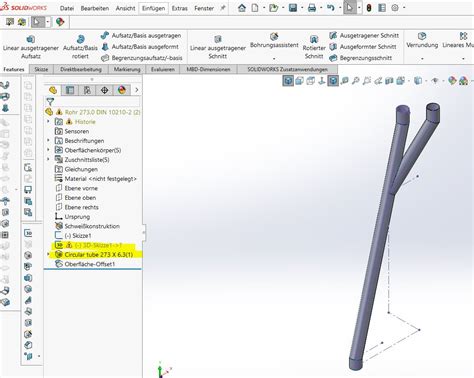The width and height of the screenshot is (474, 378).
Task: Open the Einfügen menu
Action: (x=153, y=8)
